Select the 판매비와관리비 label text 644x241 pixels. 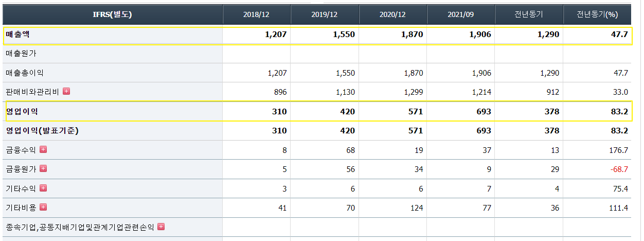[x=32, y=92]
